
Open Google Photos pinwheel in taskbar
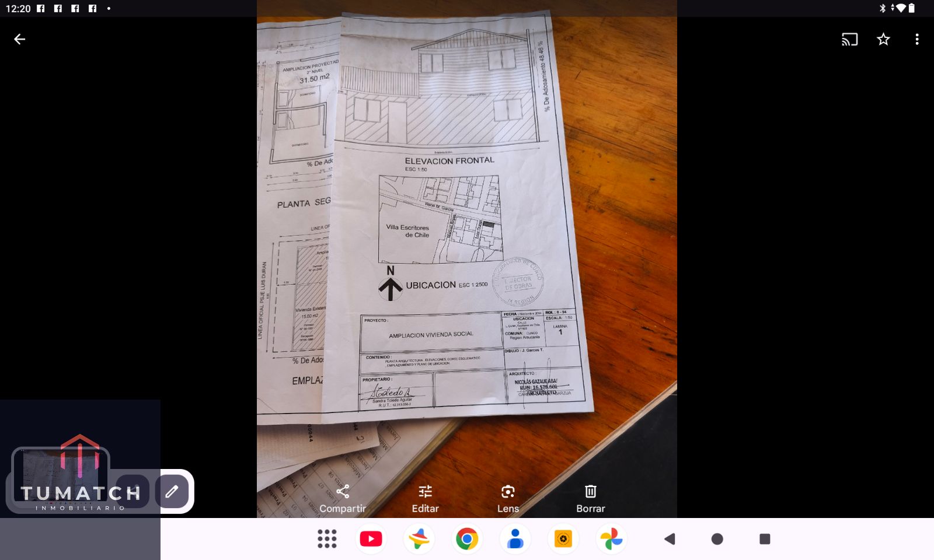point(611,539)
